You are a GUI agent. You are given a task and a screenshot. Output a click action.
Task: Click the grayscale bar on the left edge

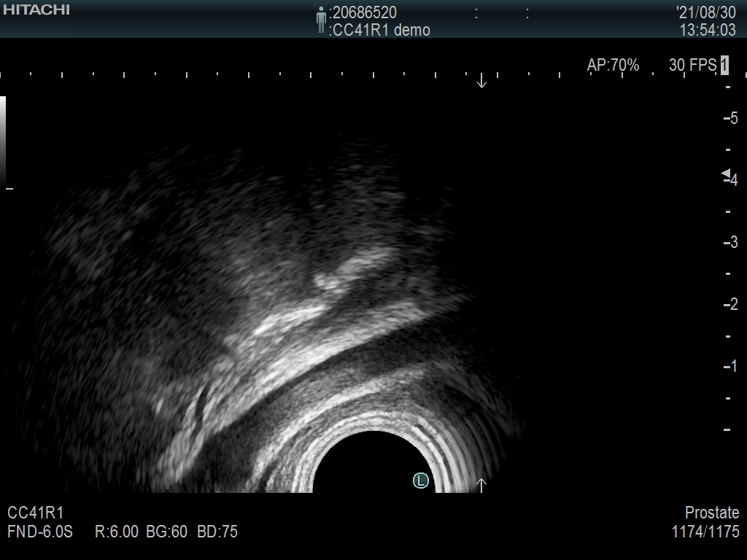pos(3,141)
